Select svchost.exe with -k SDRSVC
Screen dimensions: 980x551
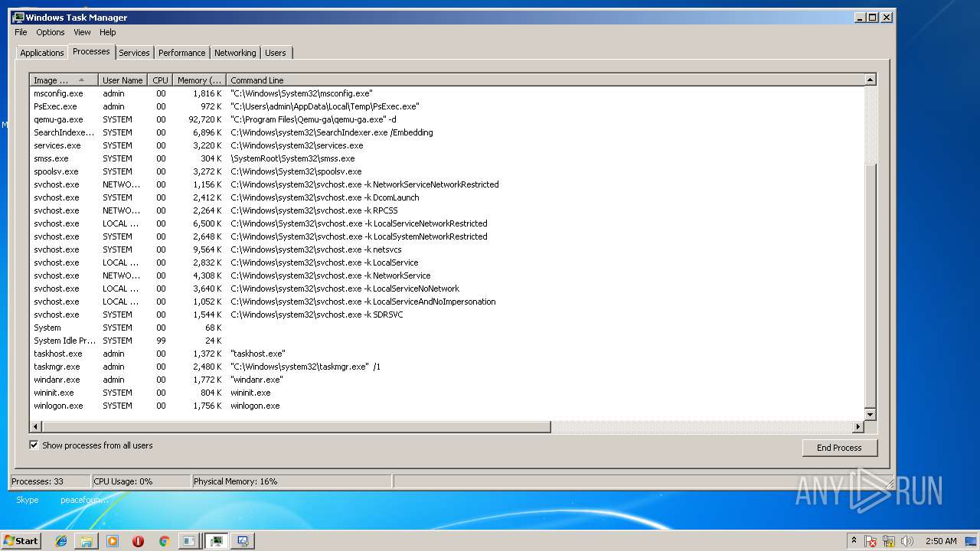coord(446,315)
